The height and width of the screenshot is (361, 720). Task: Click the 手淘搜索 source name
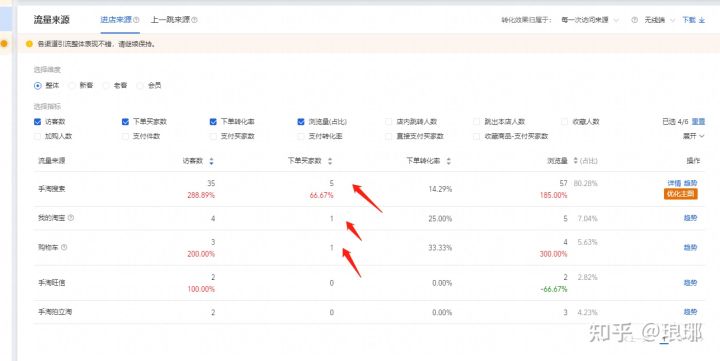tap(51, 189)
